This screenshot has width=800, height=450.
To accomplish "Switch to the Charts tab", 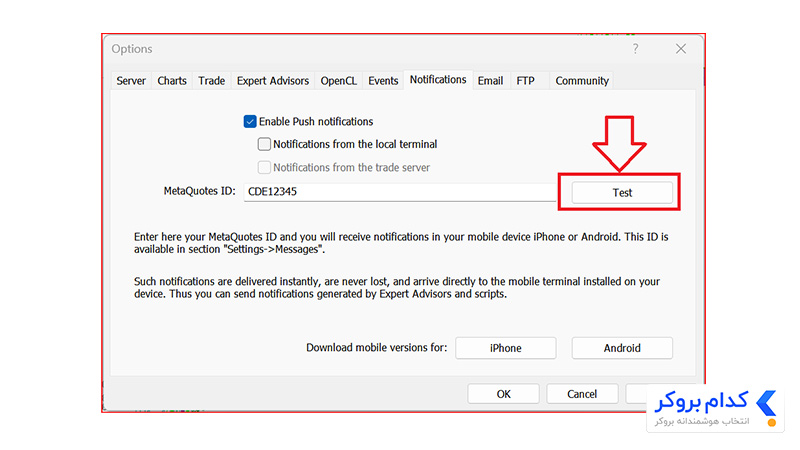I will pos(172,81).
